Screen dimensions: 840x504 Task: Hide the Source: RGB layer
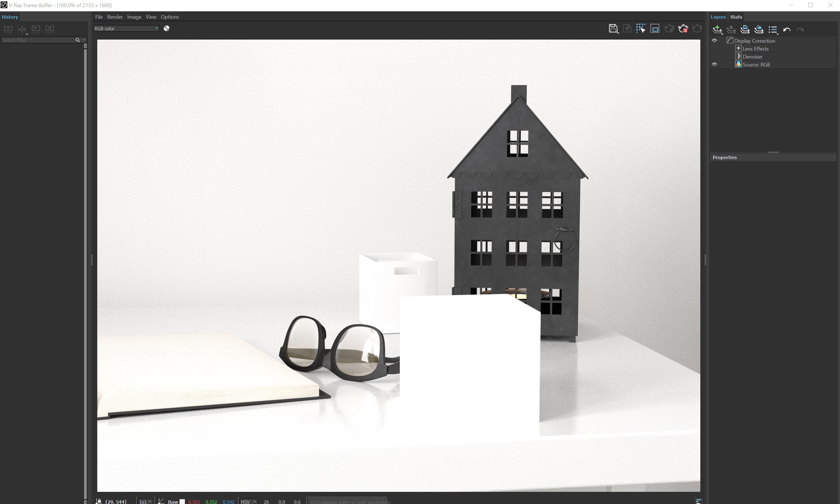(714, 64)
